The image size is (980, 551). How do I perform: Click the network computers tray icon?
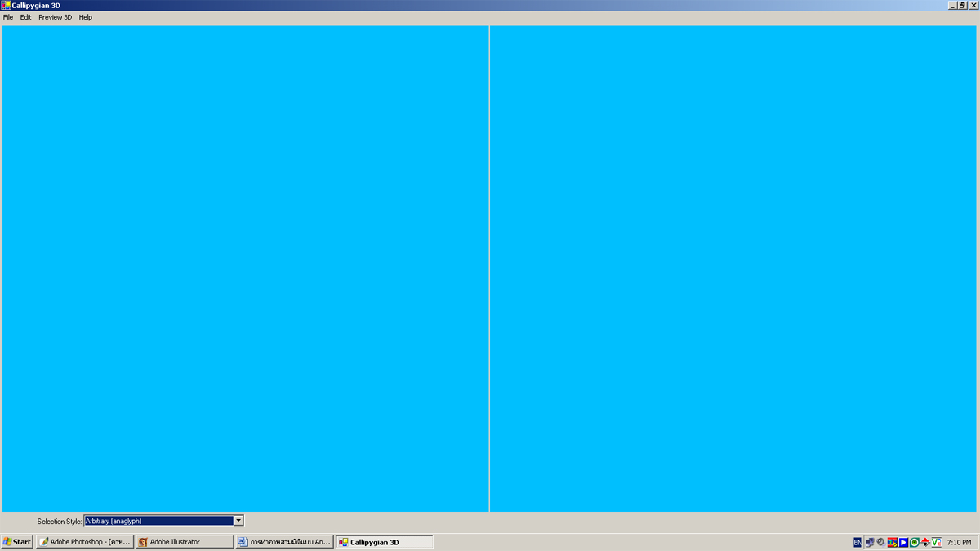point(870,542)
